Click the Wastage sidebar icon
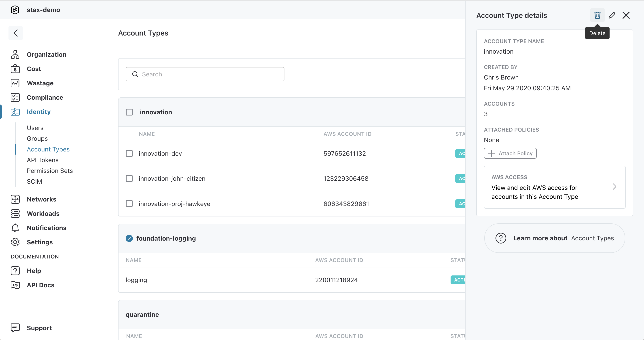Screen dimensions: 644x340 tap(15, 83)
